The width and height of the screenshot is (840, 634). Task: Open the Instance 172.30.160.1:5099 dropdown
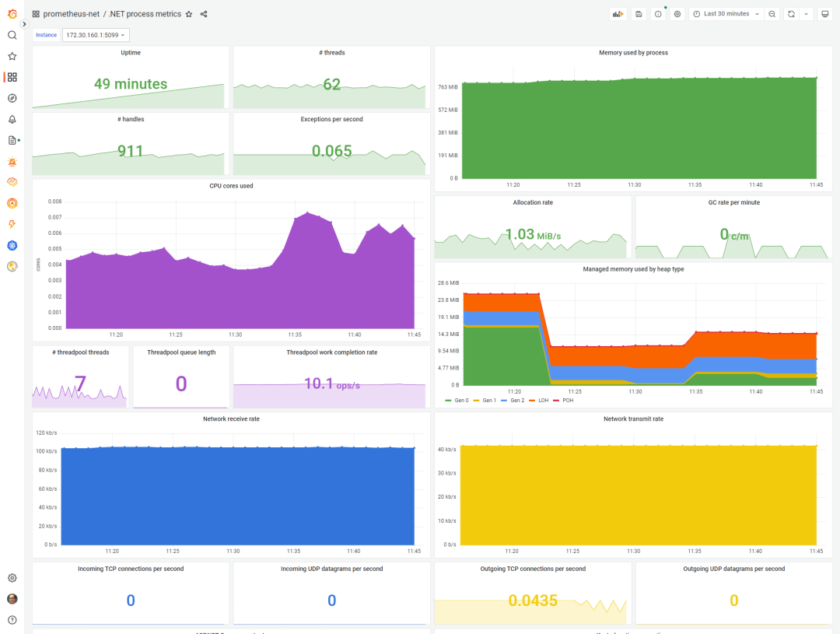pyautogui.click(x=96, y=35)
